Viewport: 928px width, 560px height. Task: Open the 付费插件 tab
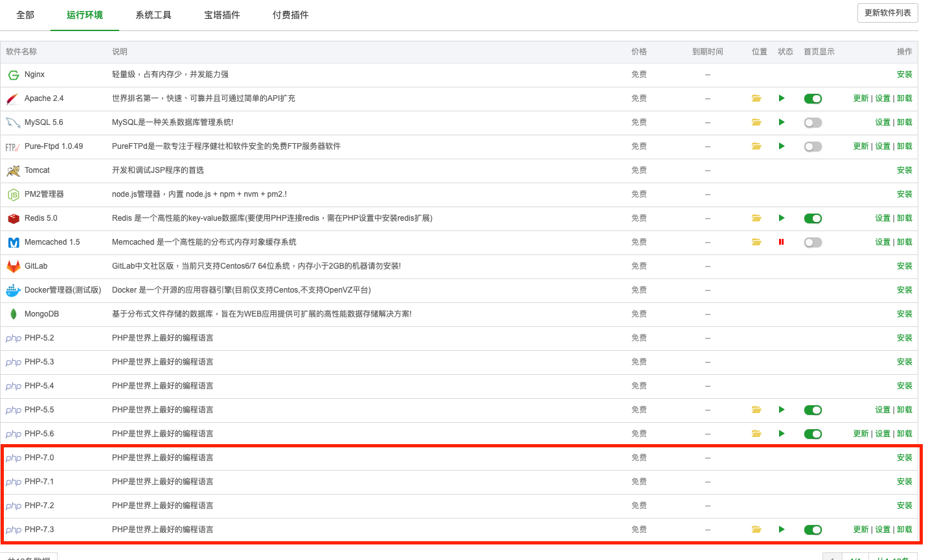tap(291, 15)
